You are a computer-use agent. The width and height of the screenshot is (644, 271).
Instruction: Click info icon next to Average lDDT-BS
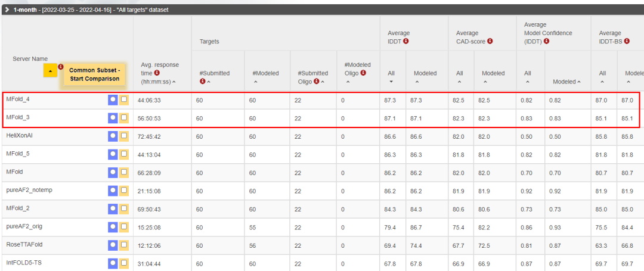coord(623,42)
